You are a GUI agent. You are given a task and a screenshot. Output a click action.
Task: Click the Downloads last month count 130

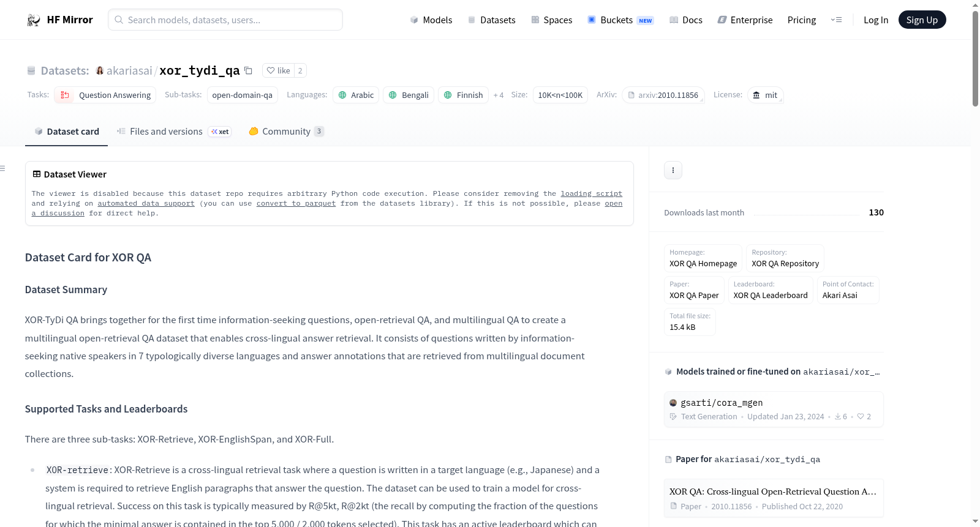tap(876, 212)
